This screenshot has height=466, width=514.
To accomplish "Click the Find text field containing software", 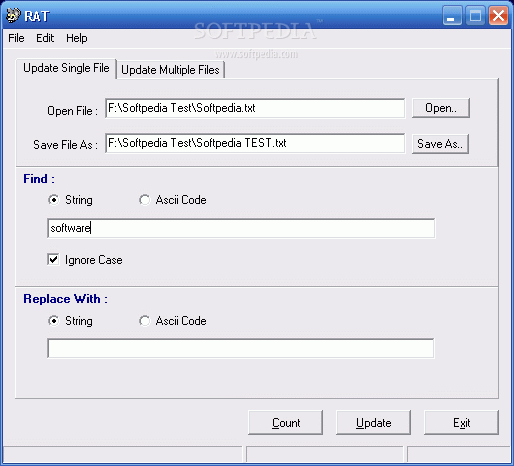I will 241,228.
